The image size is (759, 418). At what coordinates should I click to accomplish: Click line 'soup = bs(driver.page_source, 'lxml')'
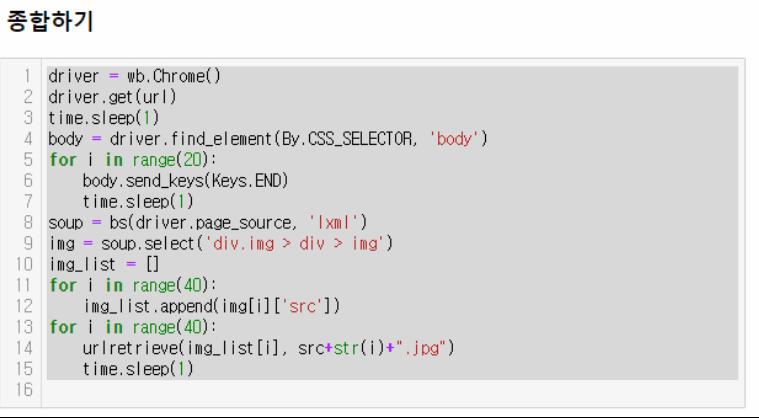pyautogui.click(x=208, y=223)
